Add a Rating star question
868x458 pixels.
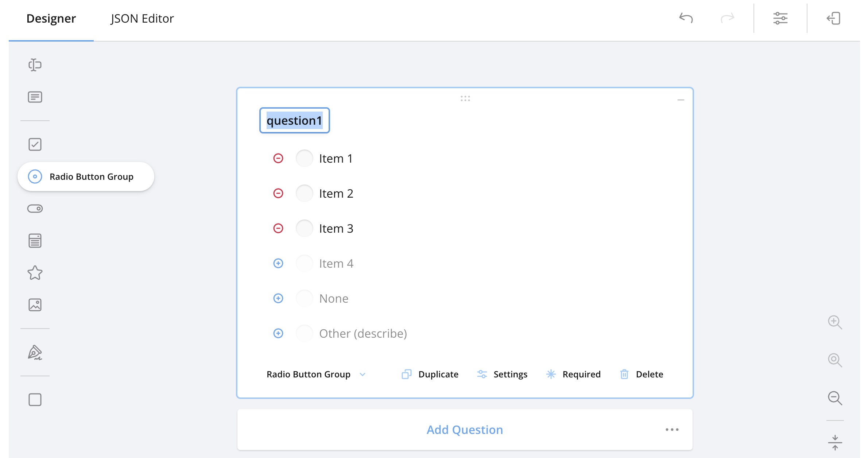pos(35,273)
